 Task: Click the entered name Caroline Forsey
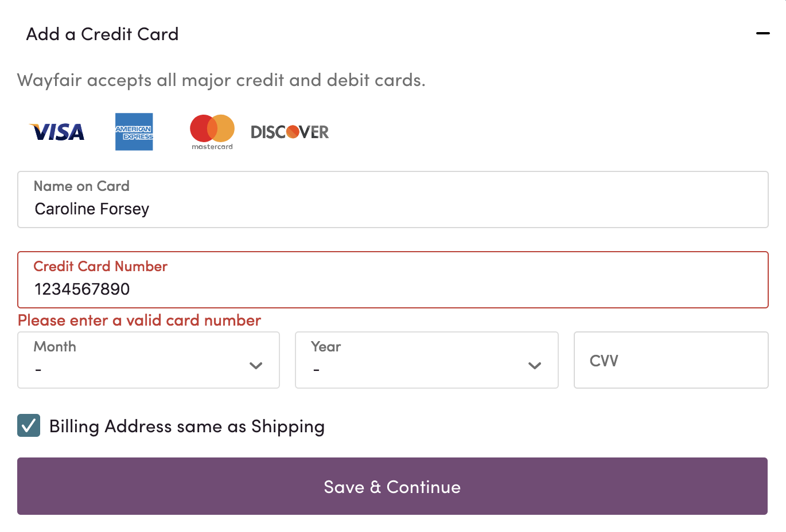92,209
